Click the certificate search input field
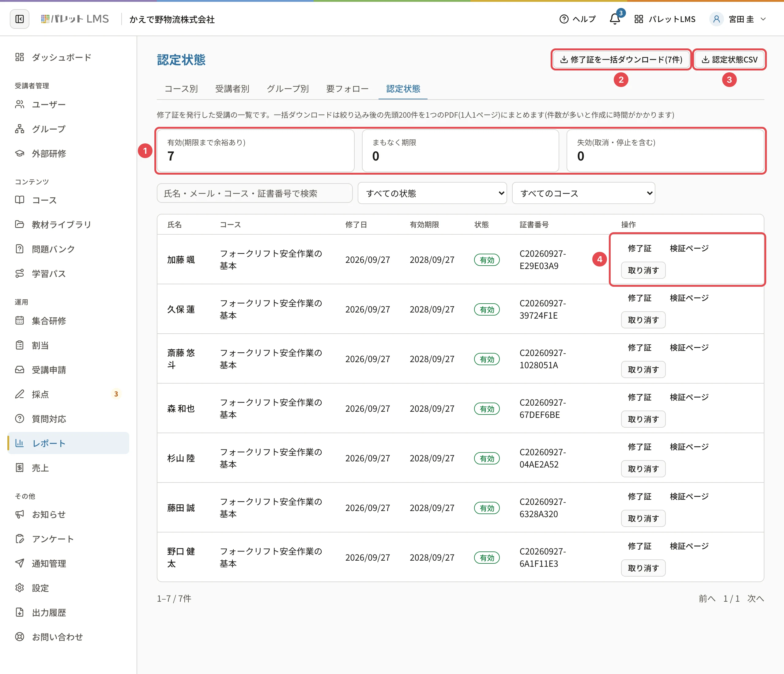This screenshot has width=784, height=674. pos(255,193)
